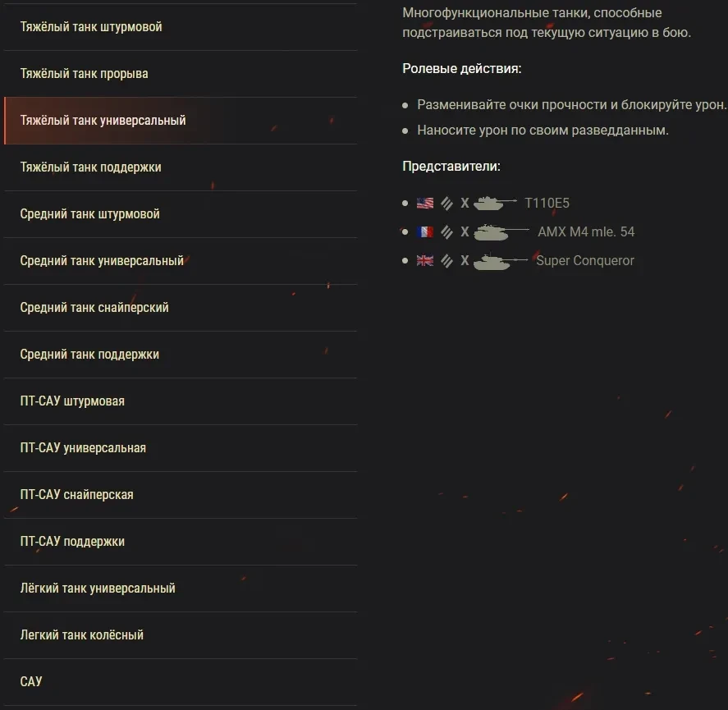This screenshot has width=728, height=710.
Task: Click the heavy tank class icon beside T110E5
Action: (x=446, y=203)
